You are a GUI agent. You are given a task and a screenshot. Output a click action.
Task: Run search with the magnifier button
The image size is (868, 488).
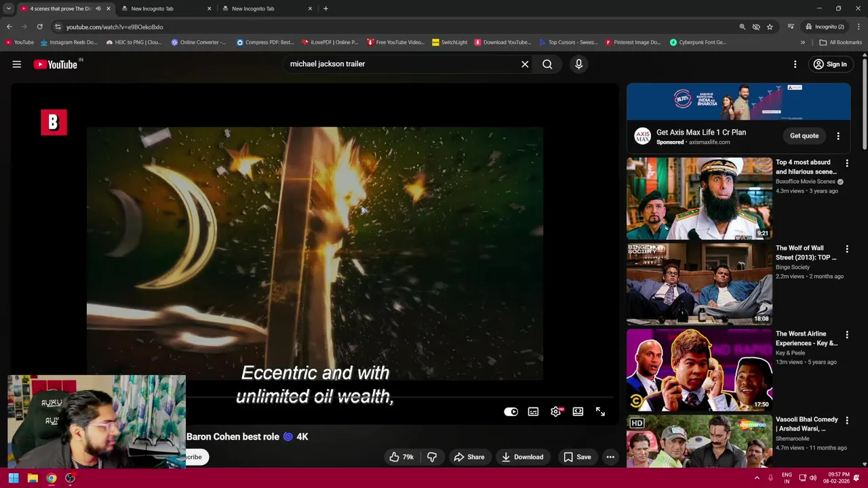click(547, 64)
